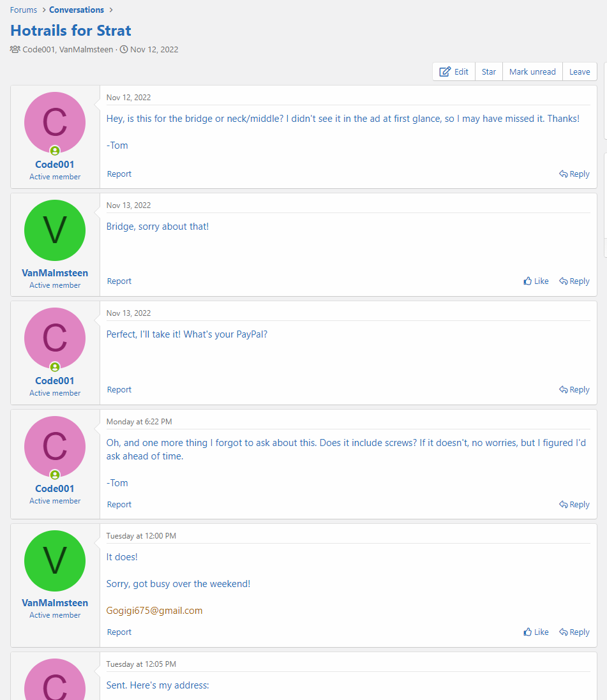
Task: Reply to the first message from Code001
Action: pos(574,174)
